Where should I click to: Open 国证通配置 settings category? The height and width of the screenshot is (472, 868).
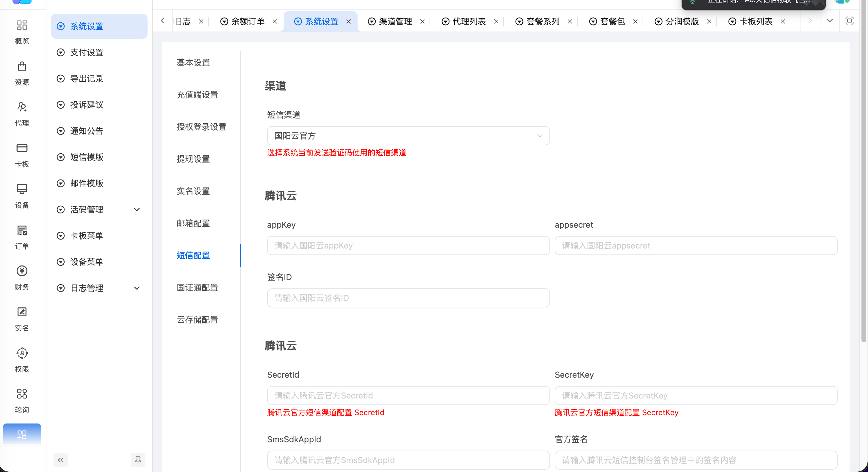point(198,288)
